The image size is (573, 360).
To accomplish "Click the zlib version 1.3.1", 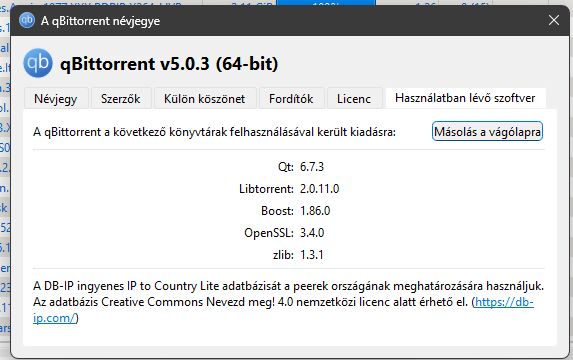I will pyautogui.click(x=312, y=255).
